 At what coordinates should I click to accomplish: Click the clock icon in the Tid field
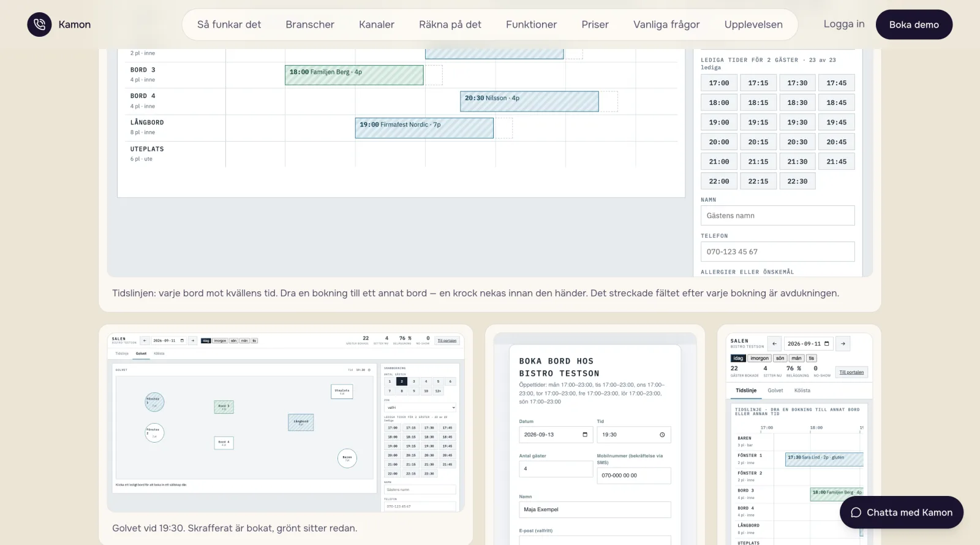[x=662, y=435]
